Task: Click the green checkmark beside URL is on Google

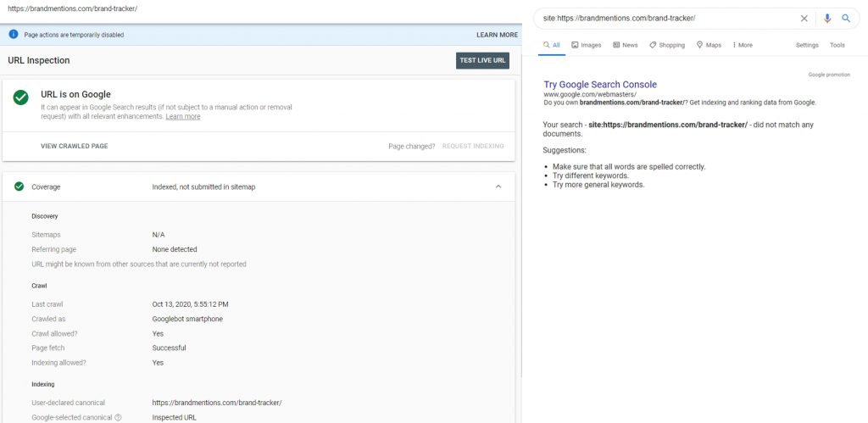Action: click(21, 98)
